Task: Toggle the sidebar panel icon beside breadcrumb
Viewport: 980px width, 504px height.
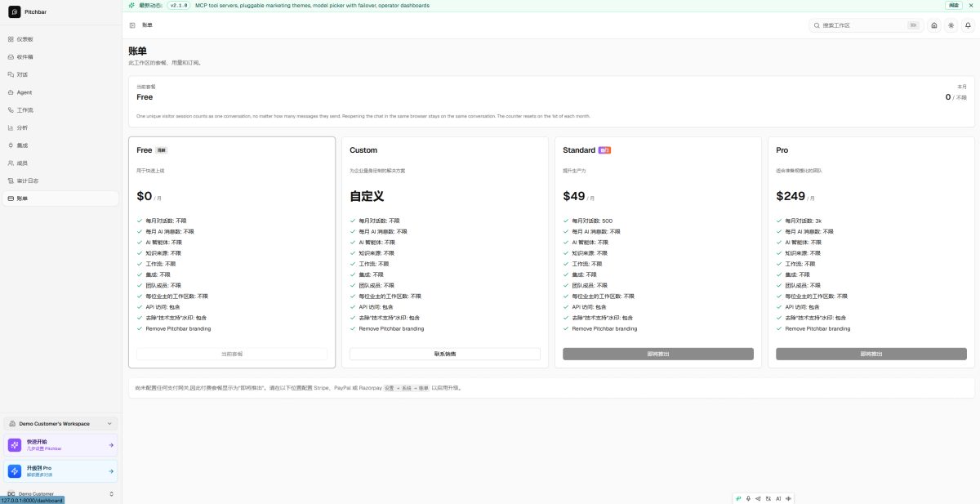Action: coord(132,25)
